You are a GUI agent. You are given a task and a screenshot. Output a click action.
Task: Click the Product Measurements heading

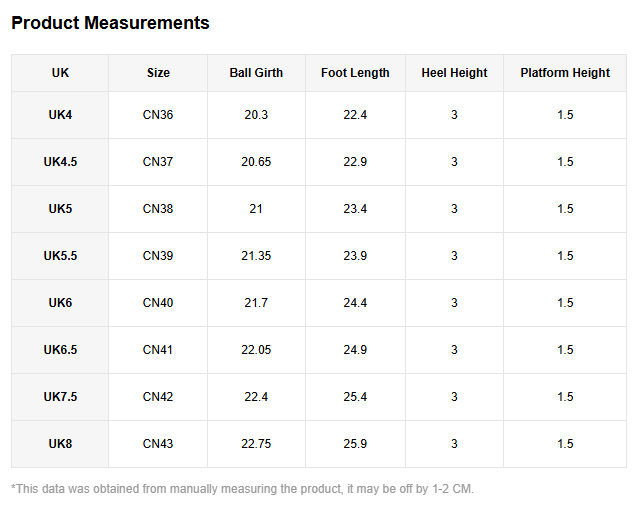(x=110, y=23)
